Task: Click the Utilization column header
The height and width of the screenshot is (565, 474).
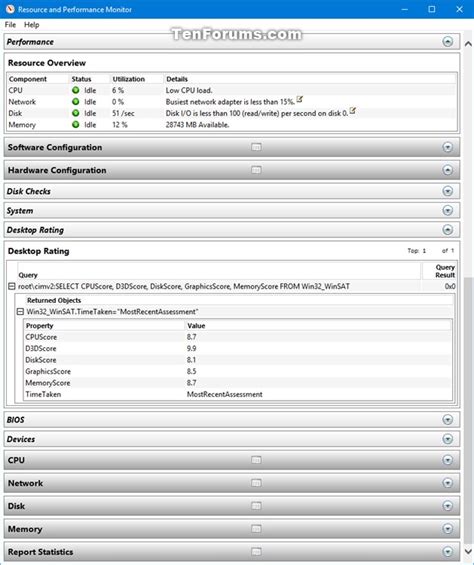Action: (x=129, y=79)
